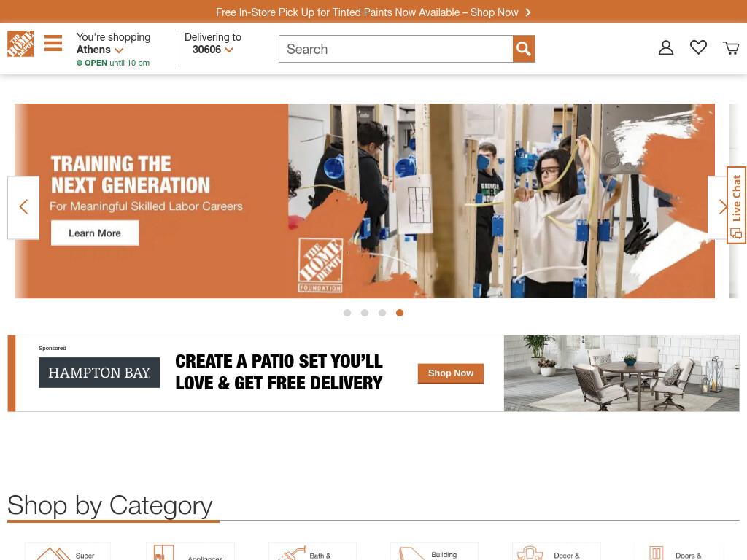The image size is (747, 560).
Task: Open the favorites heart icon
Action: click(x=698, y=47)
